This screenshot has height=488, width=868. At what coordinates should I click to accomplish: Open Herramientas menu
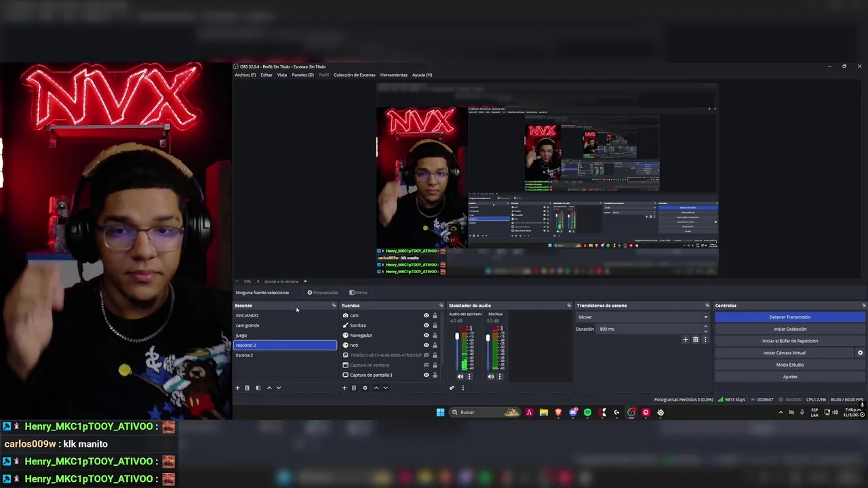pos(394,75)
